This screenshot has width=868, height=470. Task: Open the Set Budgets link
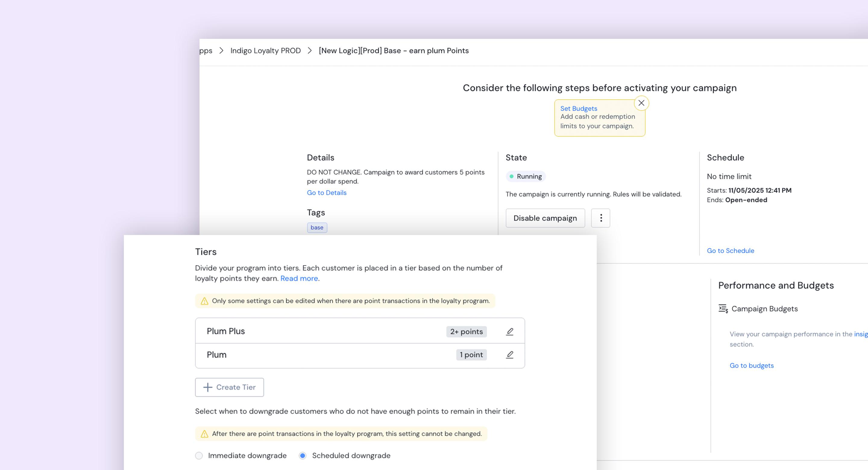[579, 108]
